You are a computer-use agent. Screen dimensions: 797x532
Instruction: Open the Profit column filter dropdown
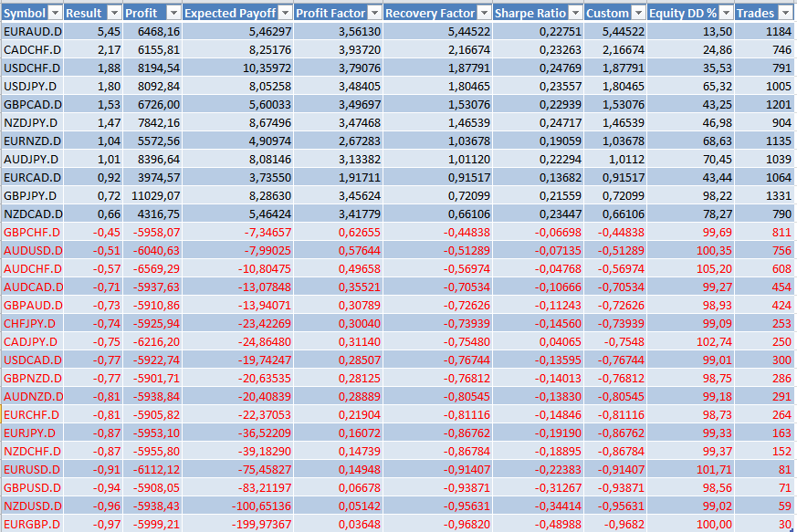tap(173, 13)
